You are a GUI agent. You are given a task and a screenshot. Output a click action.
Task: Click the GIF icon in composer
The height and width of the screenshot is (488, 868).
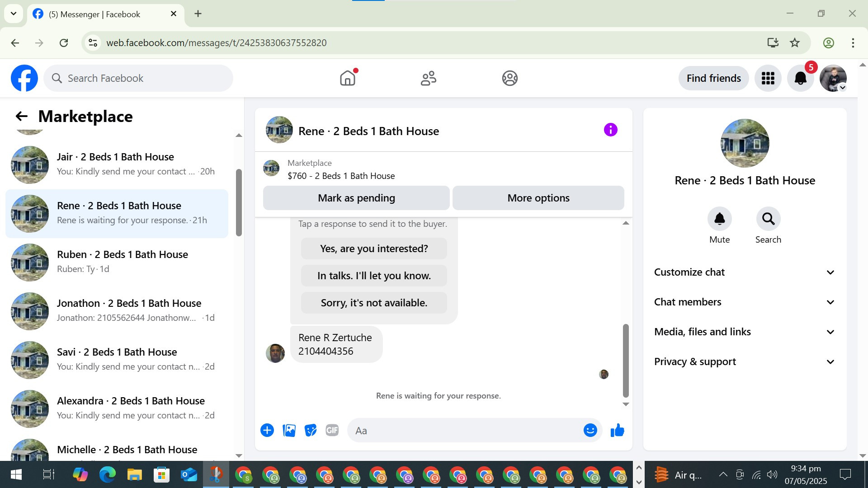[x=332, y=430]
